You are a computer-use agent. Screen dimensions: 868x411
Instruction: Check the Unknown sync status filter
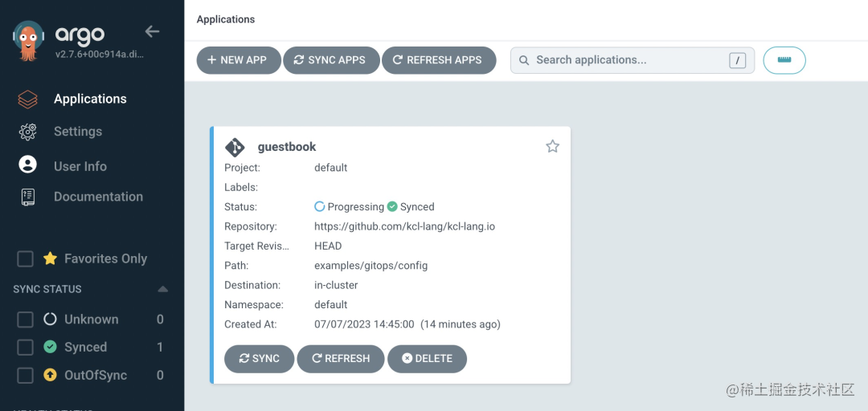(x=26, y=319)
